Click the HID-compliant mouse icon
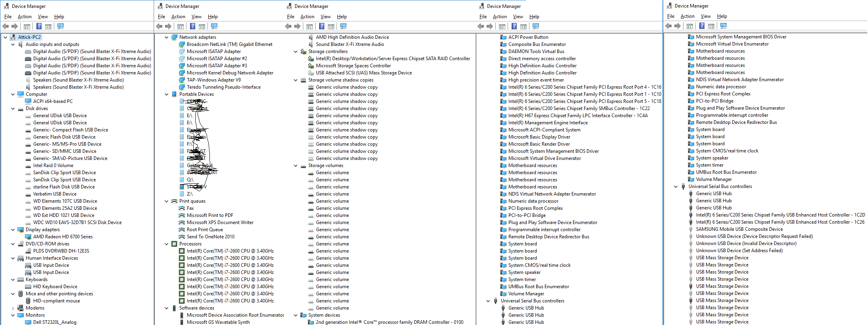 click(x=28, y=301)
